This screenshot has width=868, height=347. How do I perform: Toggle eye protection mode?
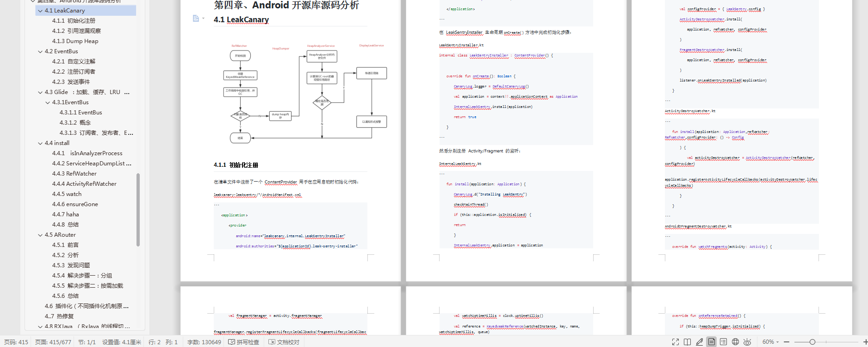point(747,342)
